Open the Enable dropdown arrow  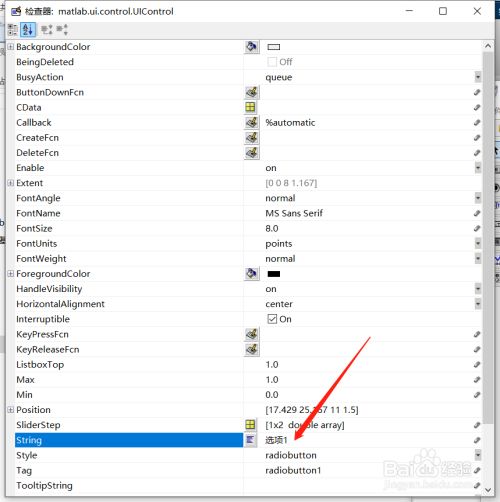[478, 168]
